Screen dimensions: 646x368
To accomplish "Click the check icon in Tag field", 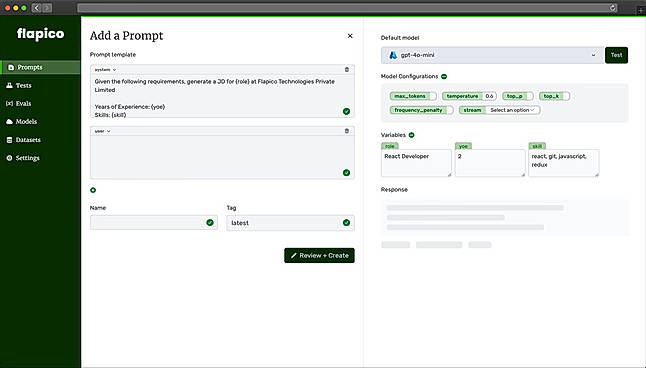I will coord(346,223).
